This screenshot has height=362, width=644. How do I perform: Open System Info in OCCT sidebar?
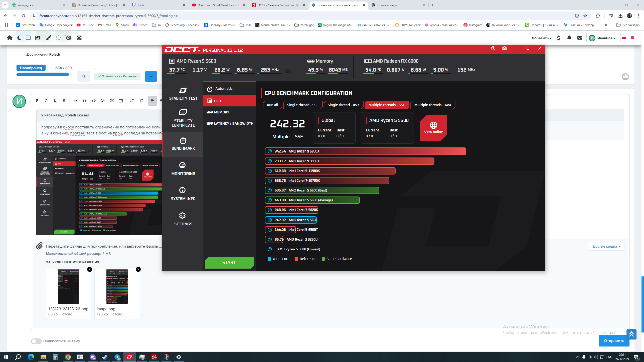tap(183, 194)
